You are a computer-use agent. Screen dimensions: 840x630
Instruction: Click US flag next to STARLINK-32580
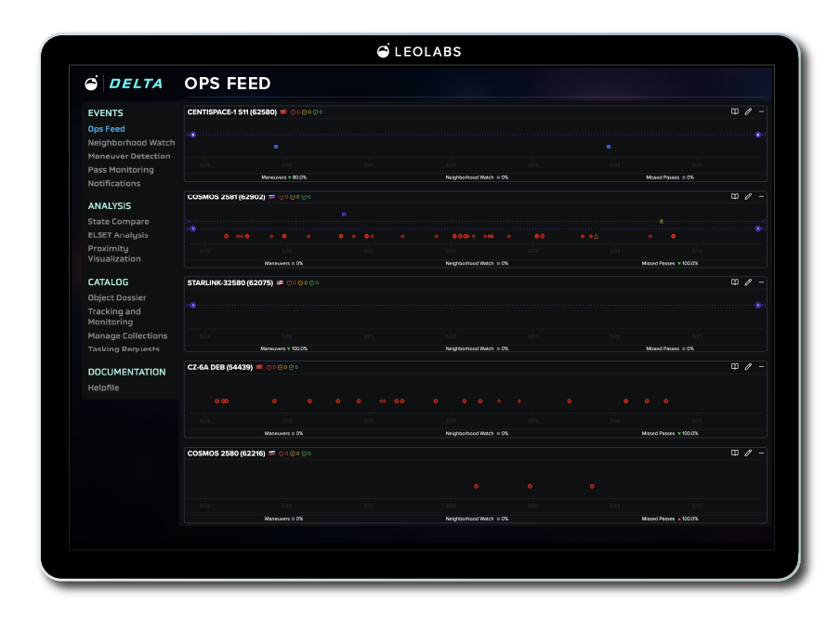click(280, 282)
